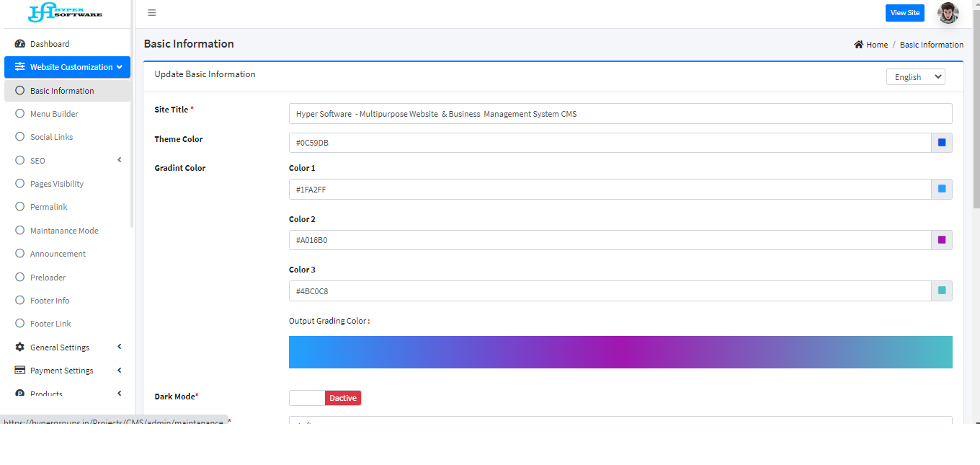Click the View Site button
This screenshot has width=980, height=465.
tap(904, 13)
